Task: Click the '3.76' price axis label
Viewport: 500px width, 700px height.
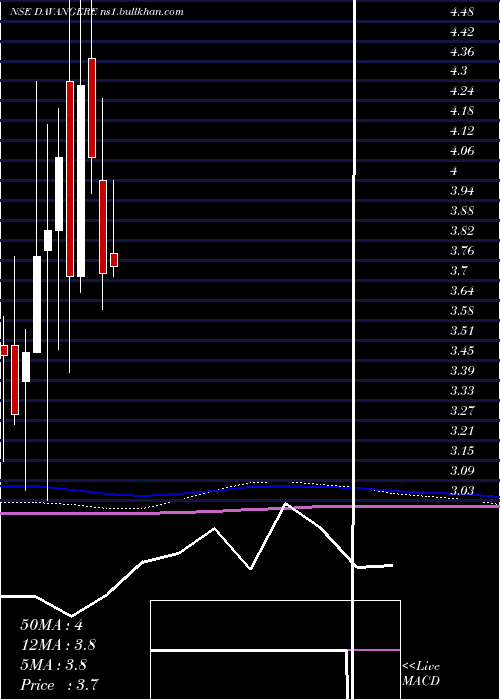Action: (x=462, y=250)
